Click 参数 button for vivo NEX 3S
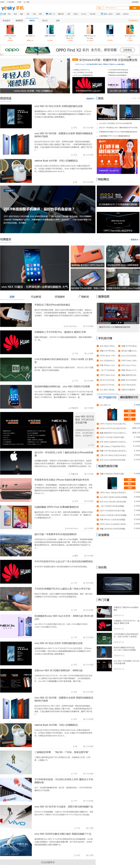 (129, 411)
